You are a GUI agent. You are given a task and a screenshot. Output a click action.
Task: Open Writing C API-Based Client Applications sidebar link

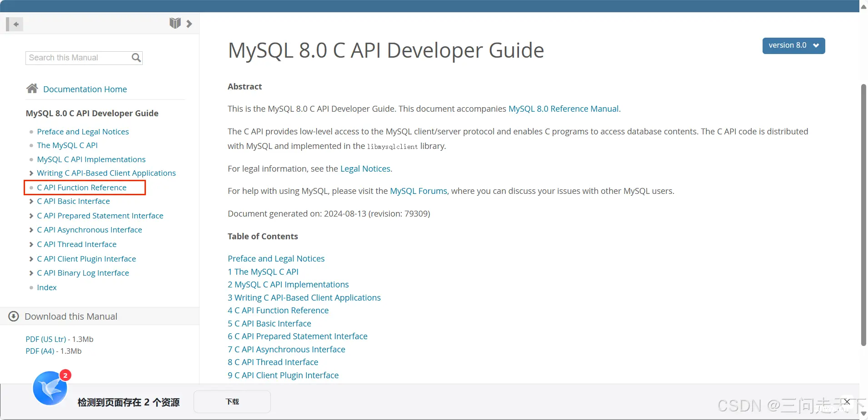tap(106, 173)
